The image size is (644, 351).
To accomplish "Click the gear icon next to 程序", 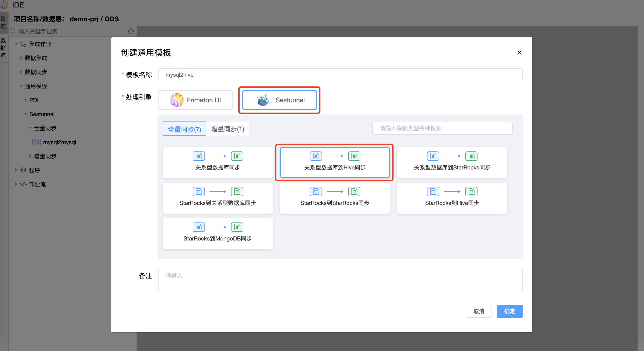I will 23,170.
